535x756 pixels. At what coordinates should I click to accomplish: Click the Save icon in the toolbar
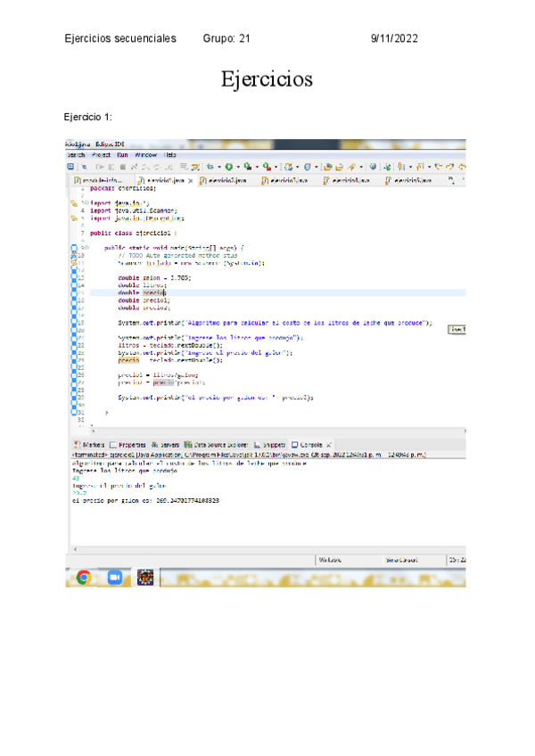pos(71,167)
